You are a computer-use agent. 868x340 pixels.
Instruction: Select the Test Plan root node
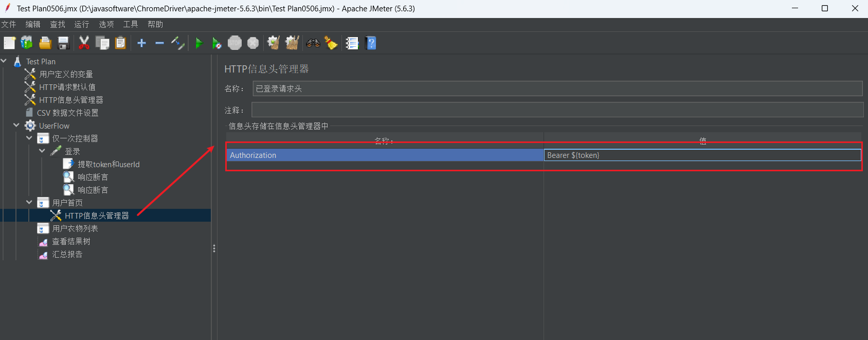click(x=41, y=62)
